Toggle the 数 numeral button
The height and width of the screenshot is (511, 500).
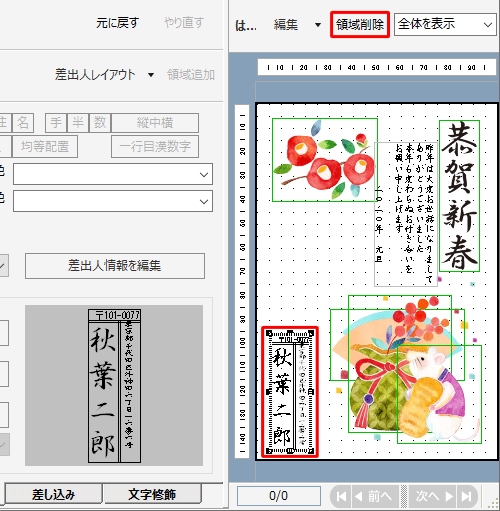pyautogui.click(x=100, y=123)
